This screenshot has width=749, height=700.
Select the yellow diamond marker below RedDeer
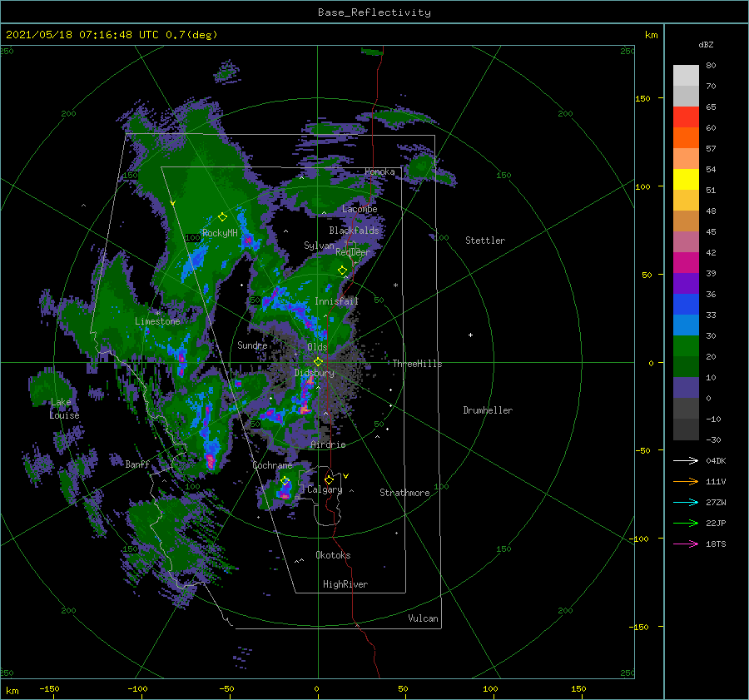(342, 271)
